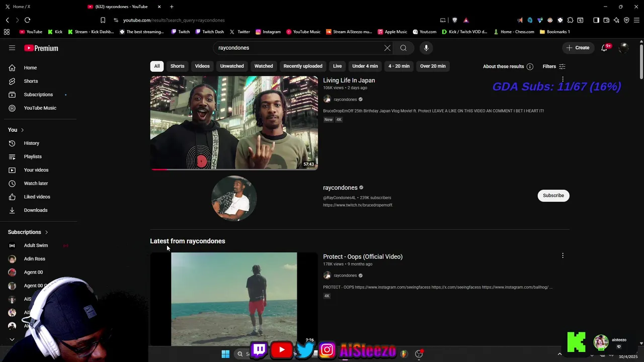644x362 pixels.
Task: Click About these results info icon
Action: tap(530, 66)
